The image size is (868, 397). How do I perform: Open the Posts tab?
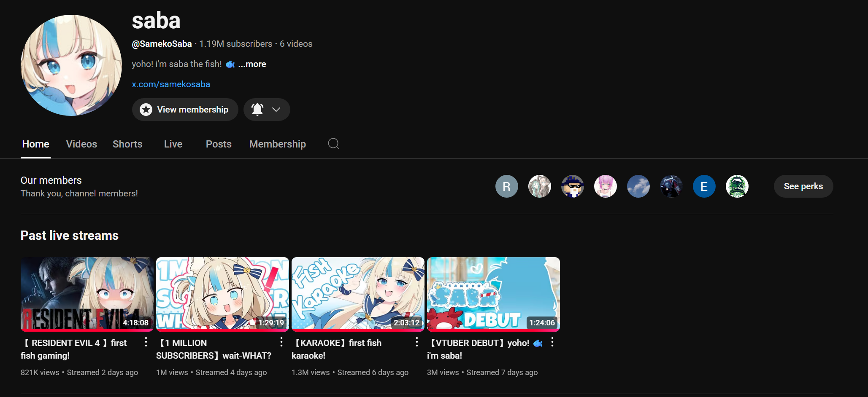tap(219, 144)
